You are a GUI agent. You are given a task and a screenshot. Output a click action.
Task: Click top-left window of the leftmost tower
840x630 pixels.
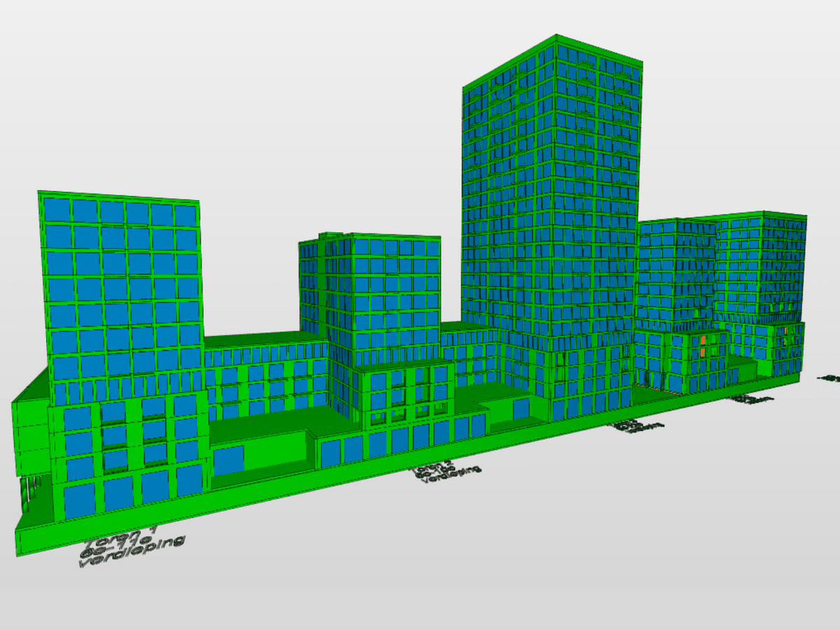57,209
